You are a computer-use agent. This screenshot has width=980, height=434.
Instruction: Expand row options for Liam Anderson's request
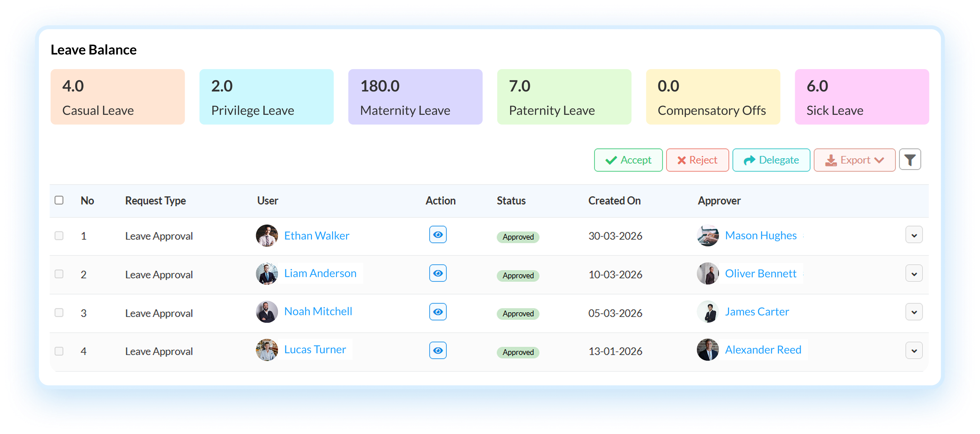914,274
